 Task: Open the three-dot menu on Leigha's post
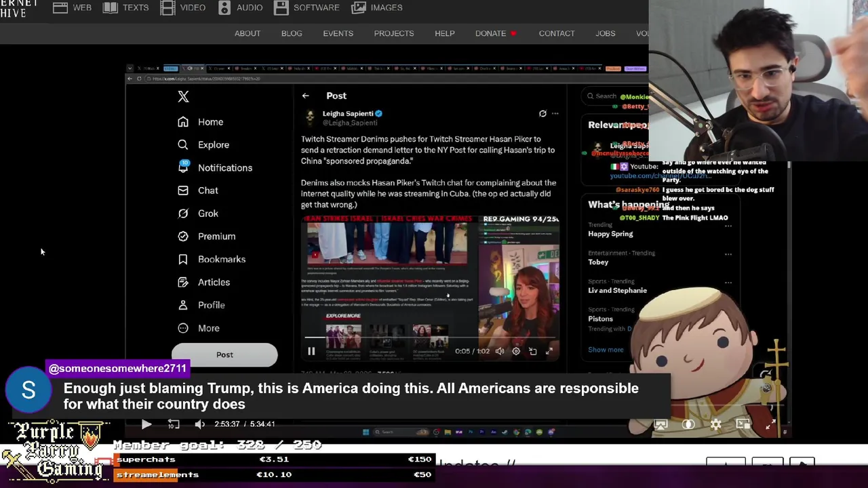coord(555,114)
